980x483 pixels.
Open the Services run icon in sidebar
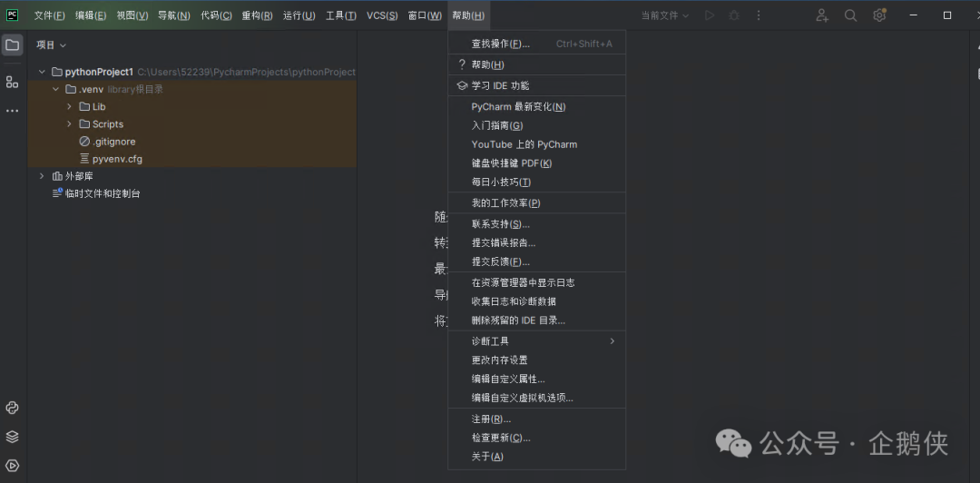(13, 466)
